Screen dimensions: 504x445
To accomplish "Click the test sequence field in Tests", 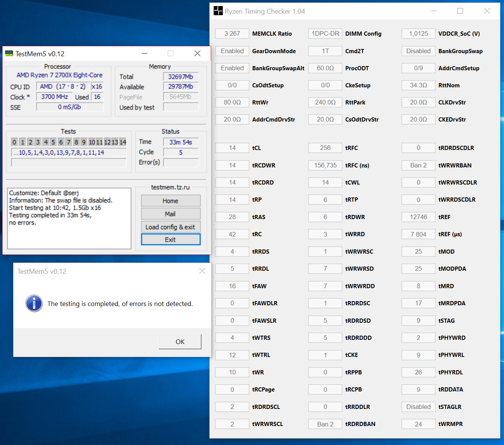I will pyautogui.click(x=69, y=153).
